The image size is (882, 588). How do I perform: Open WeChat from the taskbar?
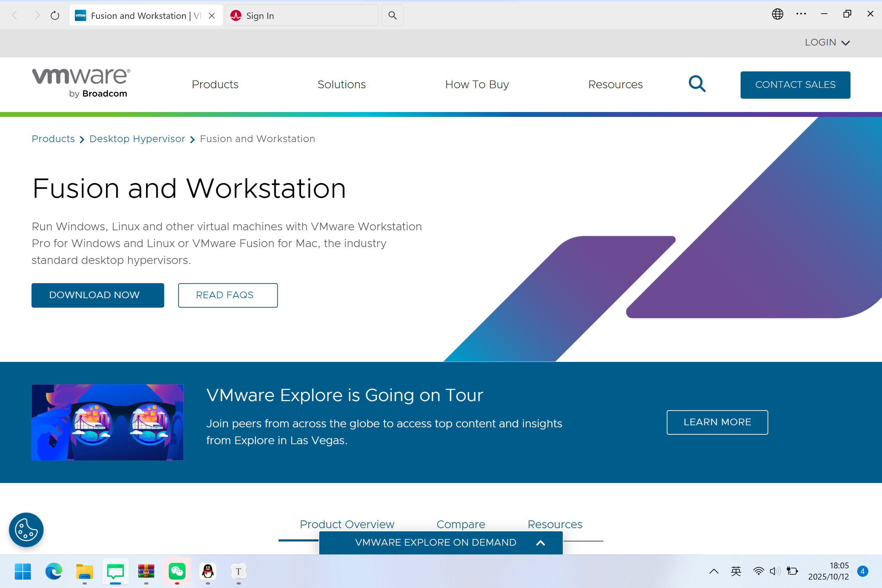point(177,571)
